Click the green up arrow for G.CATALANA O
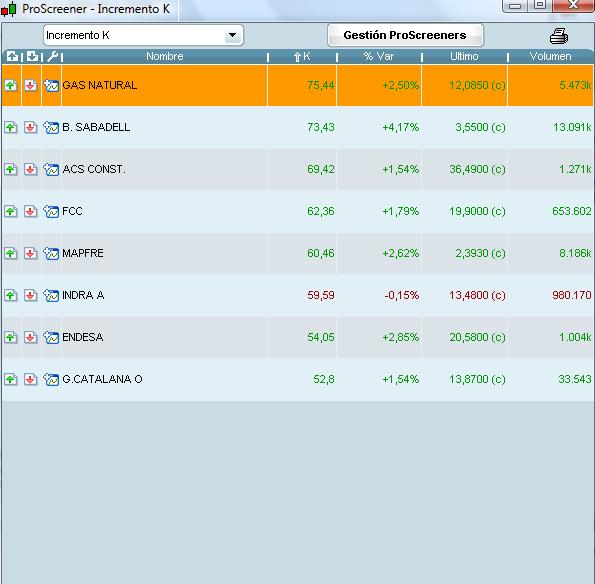Viewport: 595px width, 584px height. click(x=11, y=379)
